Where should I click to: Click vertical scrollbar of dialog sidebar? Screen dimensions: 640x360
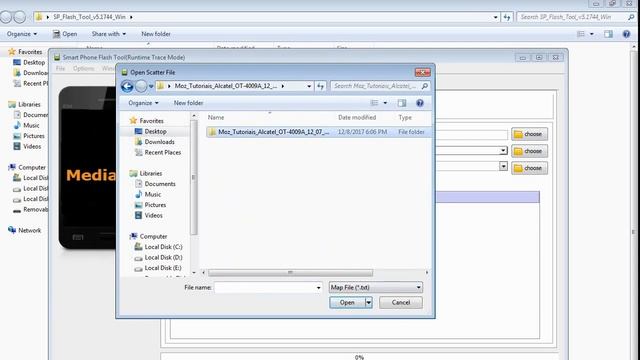point(194,178)
